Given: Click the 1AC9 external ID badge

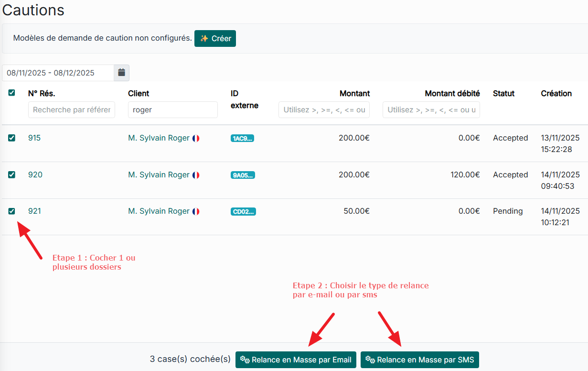Looking at the screenshot, I should coord(242,139).
